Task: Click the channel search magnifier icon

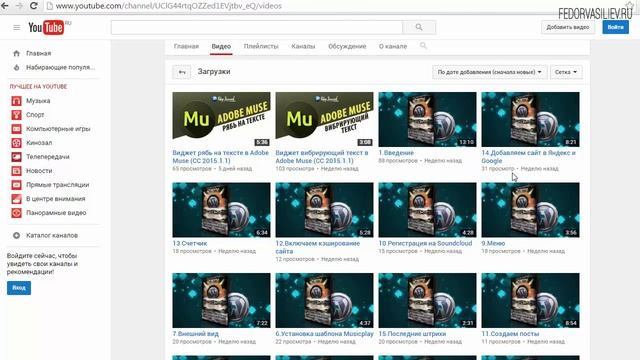Action: pyautogui.click(x=423, y=46)
